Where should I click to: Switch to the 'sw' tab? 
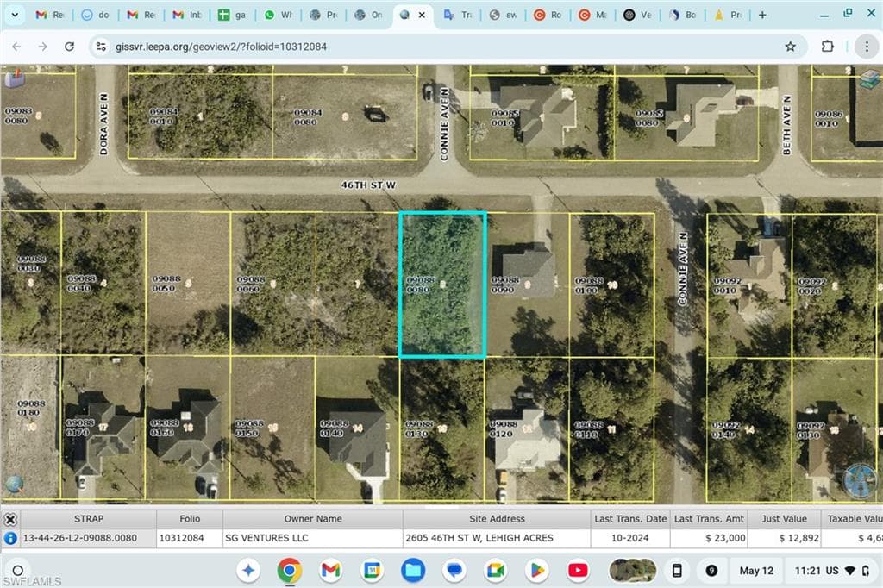pyautogui.click(x=503, y=16)
